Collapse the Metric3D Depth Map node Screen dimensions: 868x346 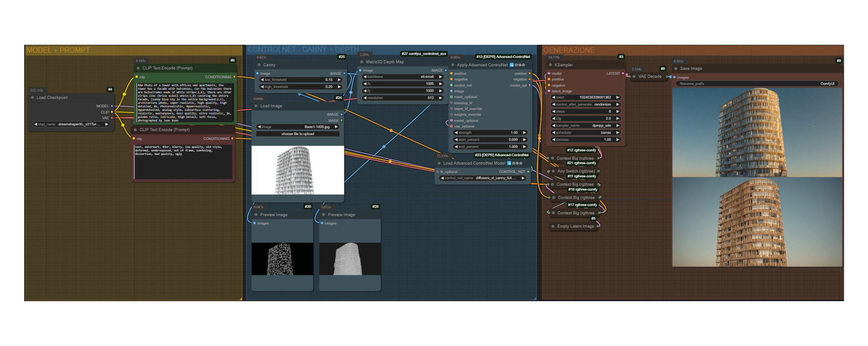click(362, 62)
